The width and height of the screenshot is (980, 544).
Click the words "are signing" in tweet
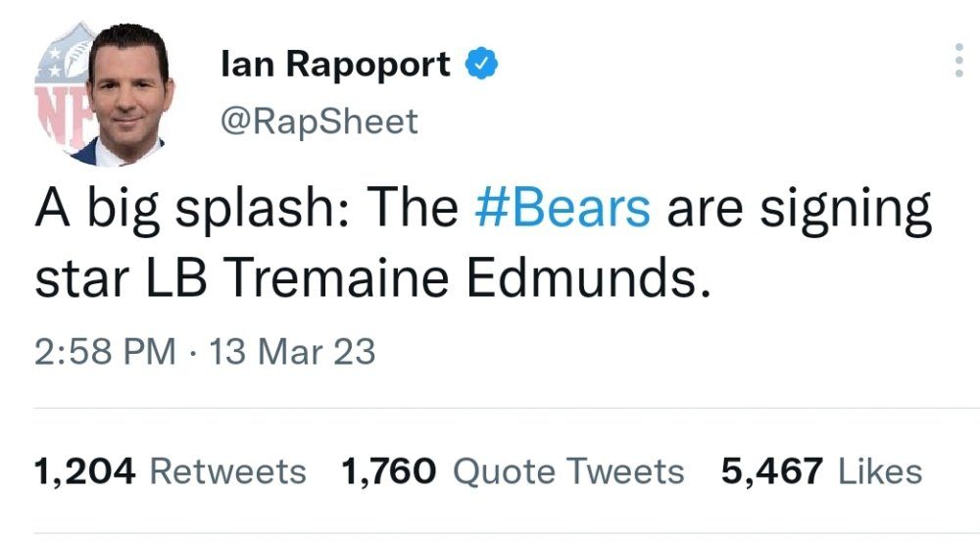coord(800,213)
